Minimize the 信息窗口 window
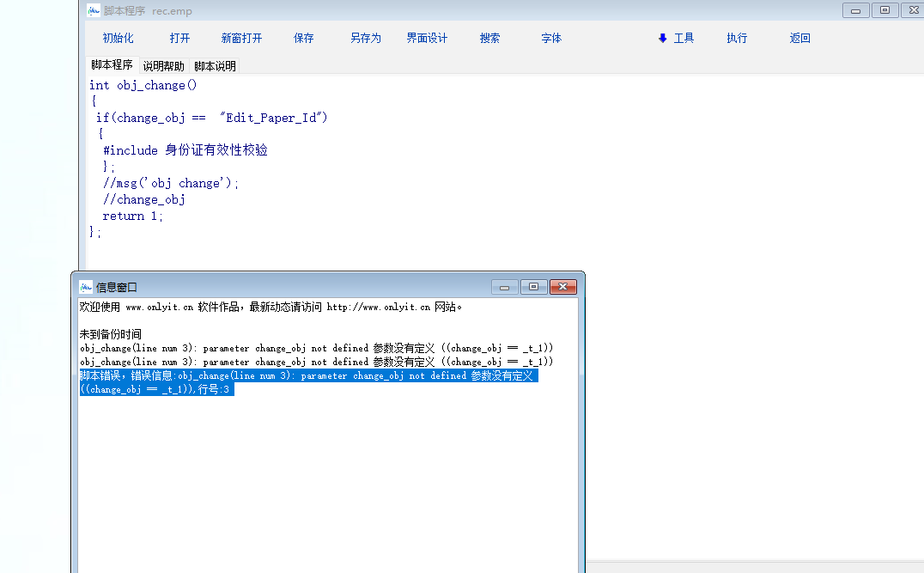 (x=504, y=287)
